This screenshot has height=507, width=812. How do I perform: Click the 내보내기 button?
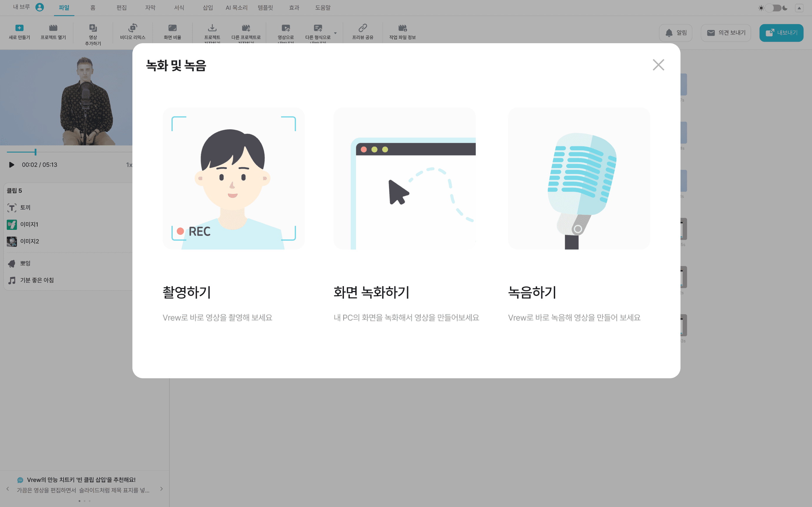tap(781, 33)
